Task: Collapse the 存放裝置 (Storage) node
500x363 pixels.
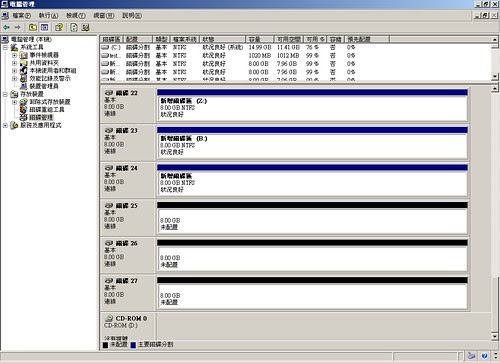Action: click(x=5, y=94)
